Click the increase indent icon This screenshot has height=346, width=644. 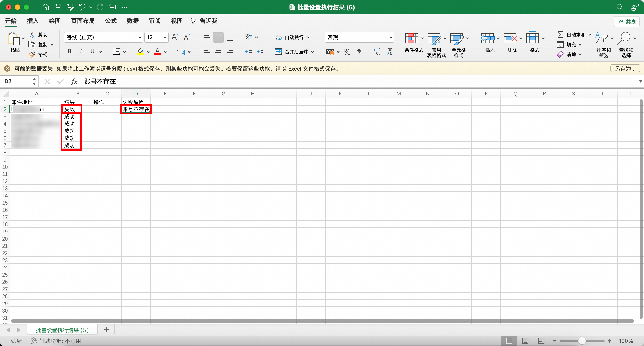point(260,52)
